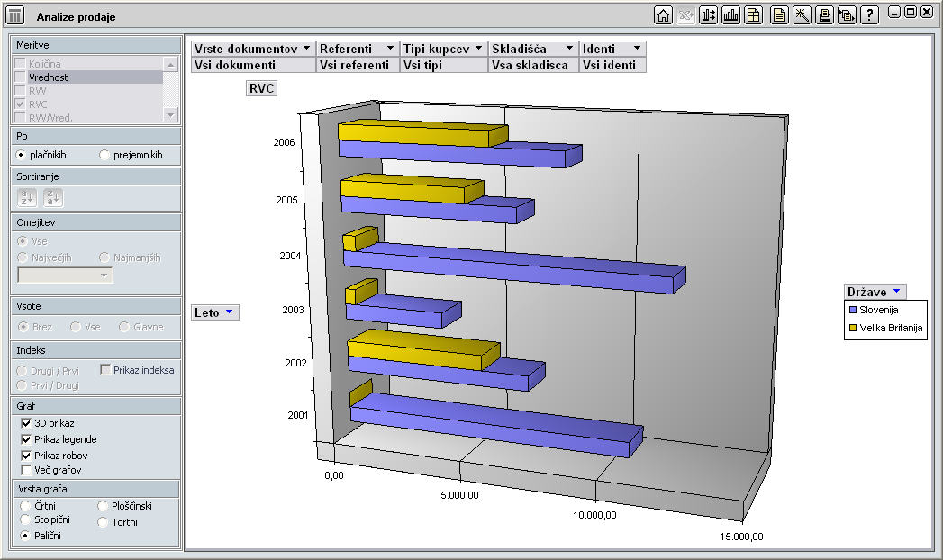943x560 pixels.
Task: Enable the Več grafov checkbox
Action: [26, 470]
